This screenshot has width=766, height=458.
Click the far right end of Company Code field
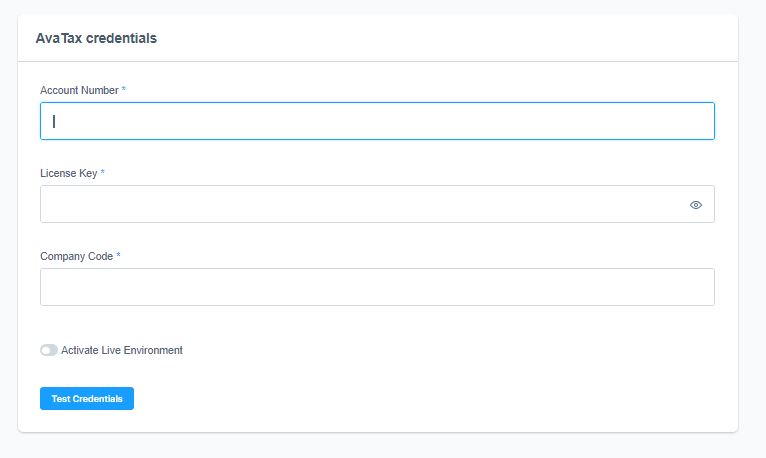coord(703,287)
